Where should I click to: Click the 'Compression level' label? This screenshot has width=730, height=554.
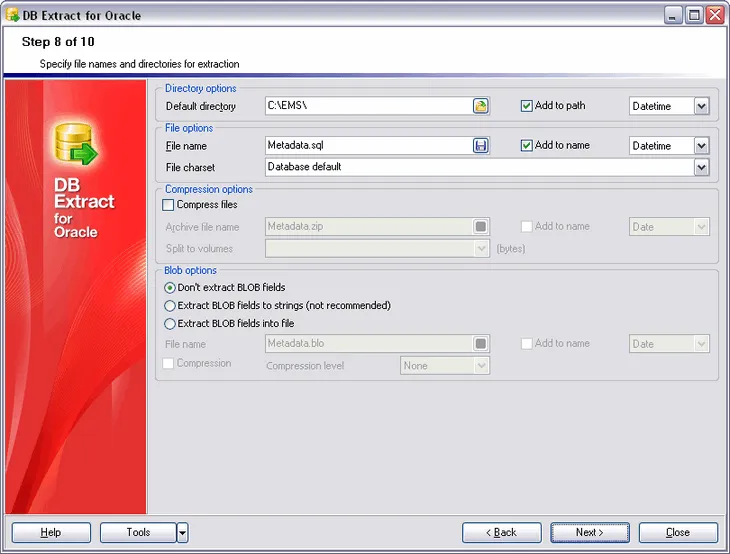click(305, 366)
